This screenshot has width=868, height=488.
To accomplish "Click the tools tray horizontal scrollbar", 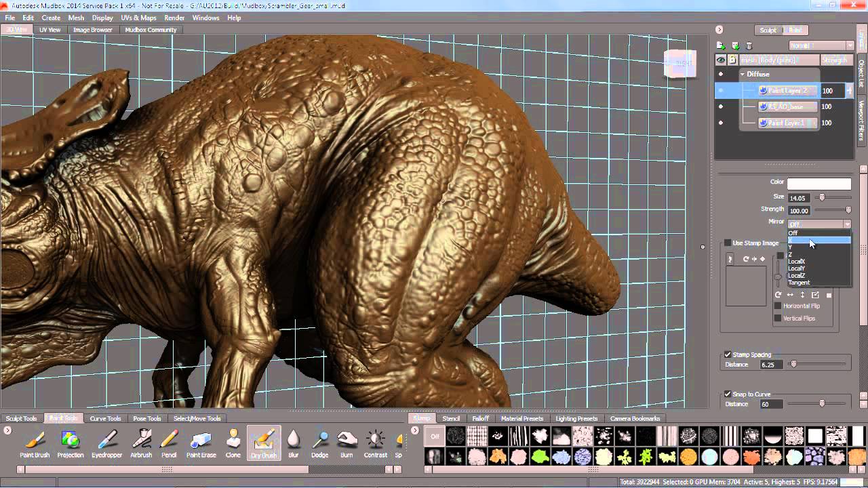I will point(166,469).
